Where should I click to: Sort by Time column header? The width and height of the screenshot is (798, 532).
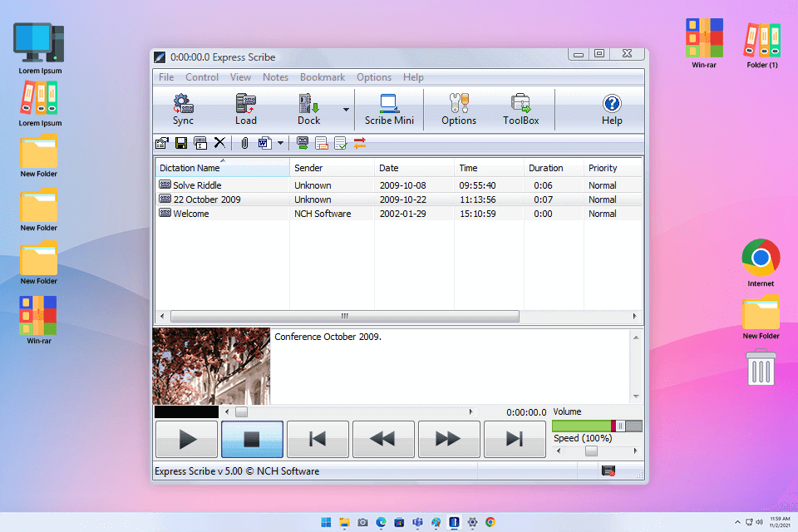tap(489, 167)
